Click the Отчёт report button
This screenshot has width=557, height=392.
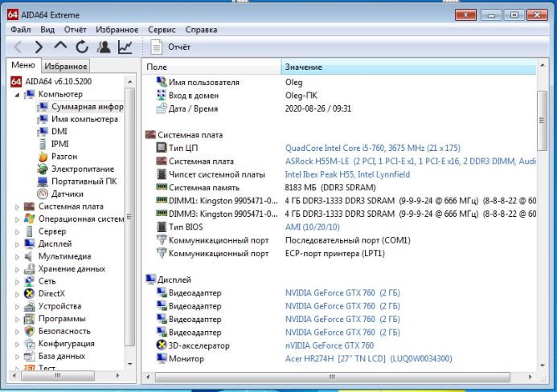pyautogui.click(x=170, y=47)
